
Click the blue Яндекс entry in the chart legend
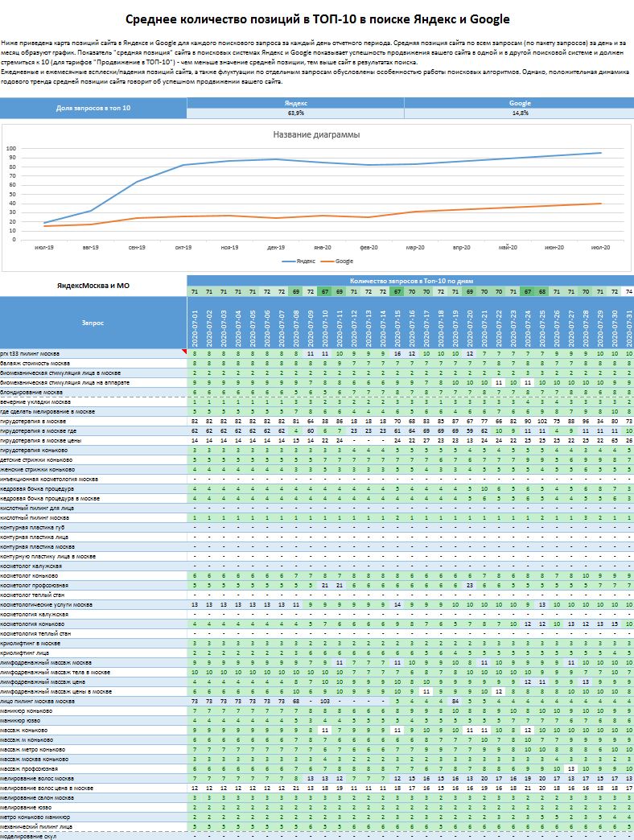(x=298, y=261)
